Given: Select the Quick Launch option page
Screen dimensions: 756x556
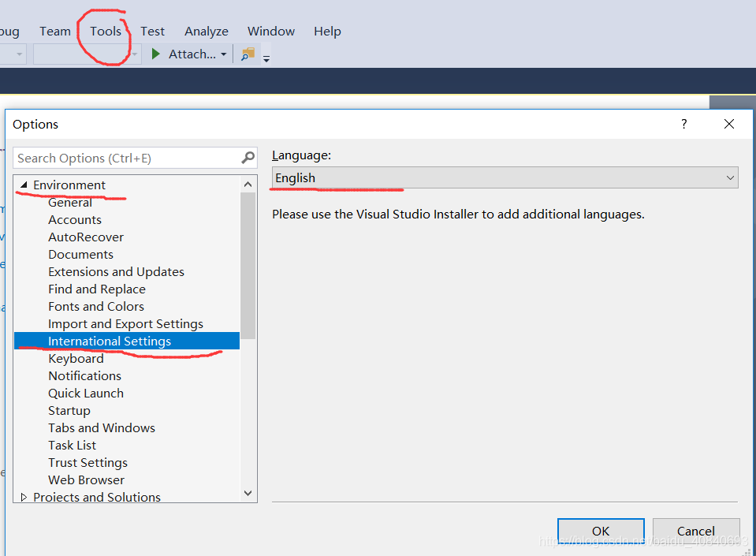Looking at the screenshot, I should [86, 394].
